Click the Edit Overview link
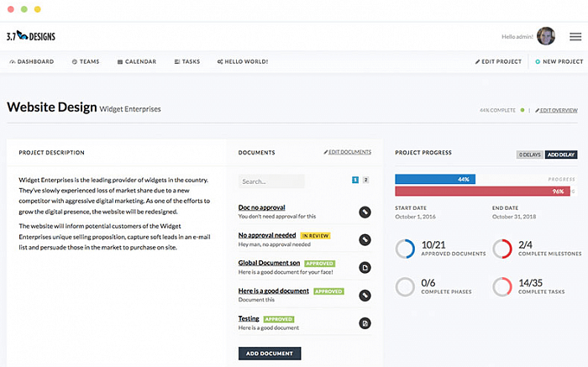 point(556,110)
